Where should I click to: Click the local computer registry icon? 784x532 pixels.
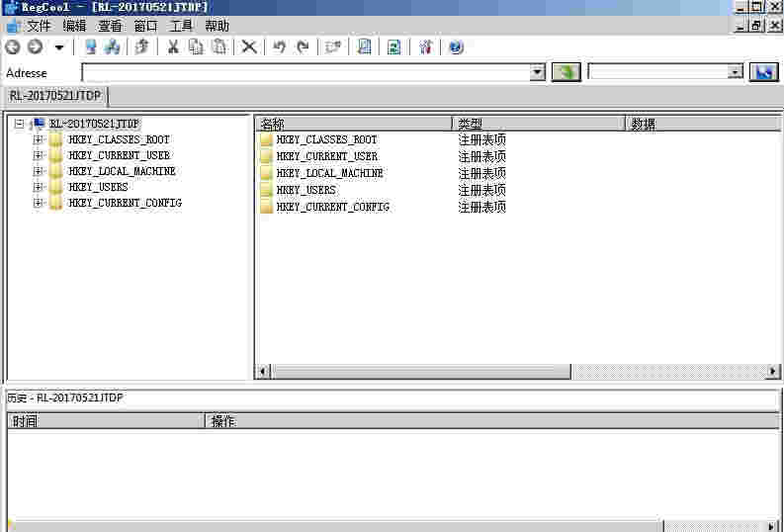(x=91, y=47)
